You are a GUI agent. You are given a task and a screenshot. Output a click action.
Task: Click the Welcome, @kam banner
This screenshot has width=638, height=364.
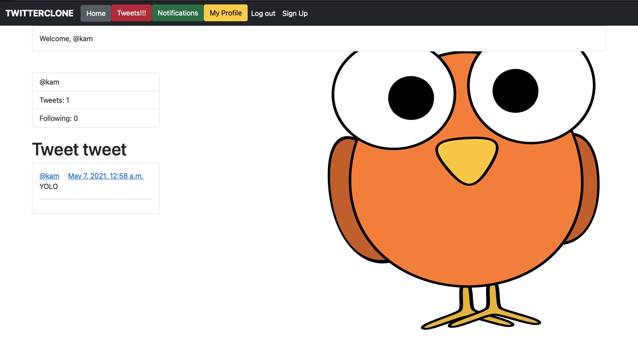coord(66,39)
